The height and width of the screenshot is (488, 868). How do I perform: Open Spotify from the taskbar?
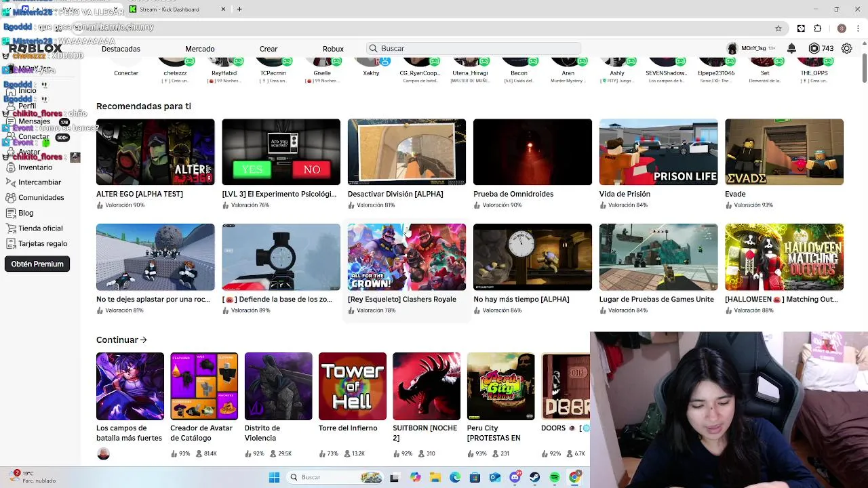tap(555, 477)
